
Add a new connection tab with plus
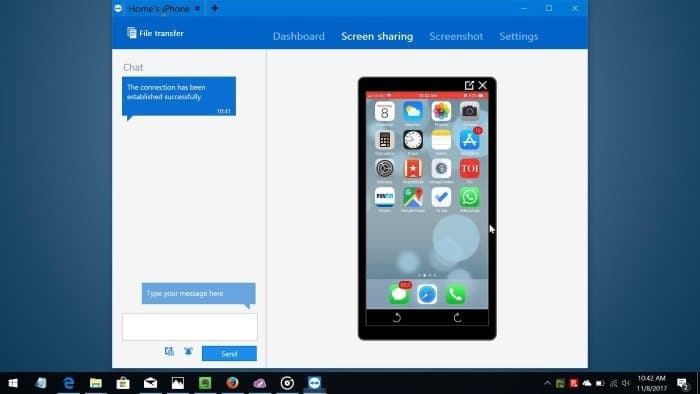[x=215, y=8]
